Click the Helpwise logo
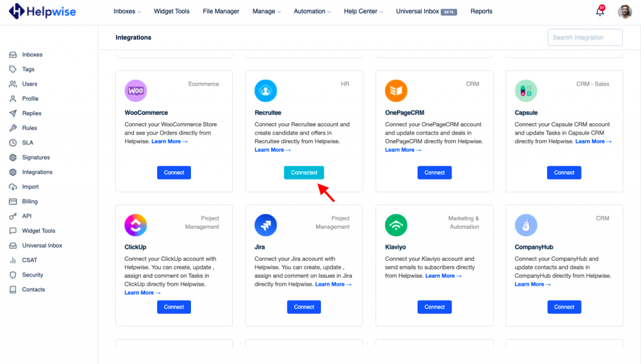The height and width of the screenshot is (364, 641). pyautogui.click(x=42, y=11)
